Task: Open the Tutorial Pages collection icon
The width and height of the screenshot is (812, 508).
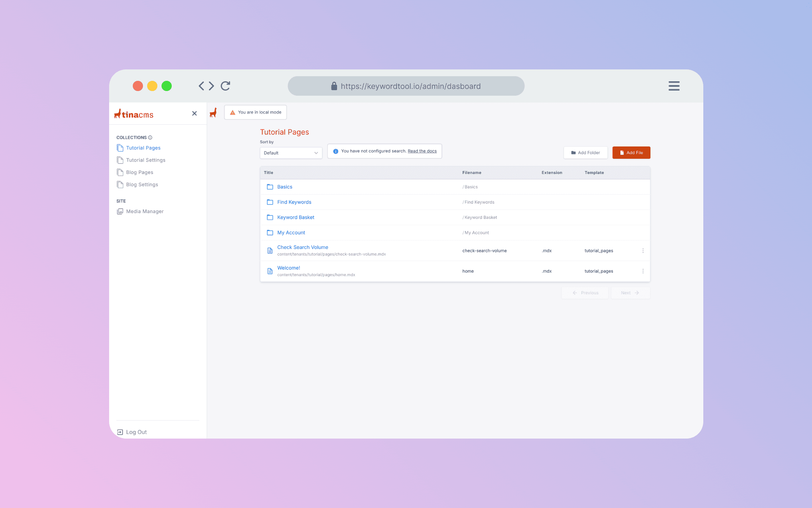Action: 120,148
